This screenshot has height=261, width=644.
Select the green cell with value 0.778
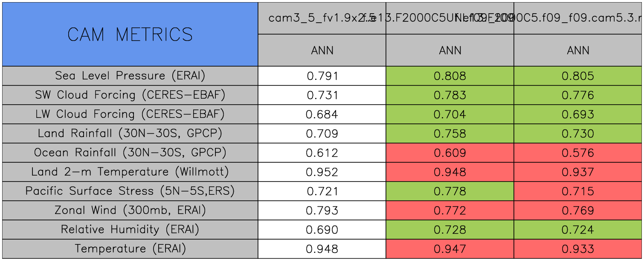coord(450,191)
